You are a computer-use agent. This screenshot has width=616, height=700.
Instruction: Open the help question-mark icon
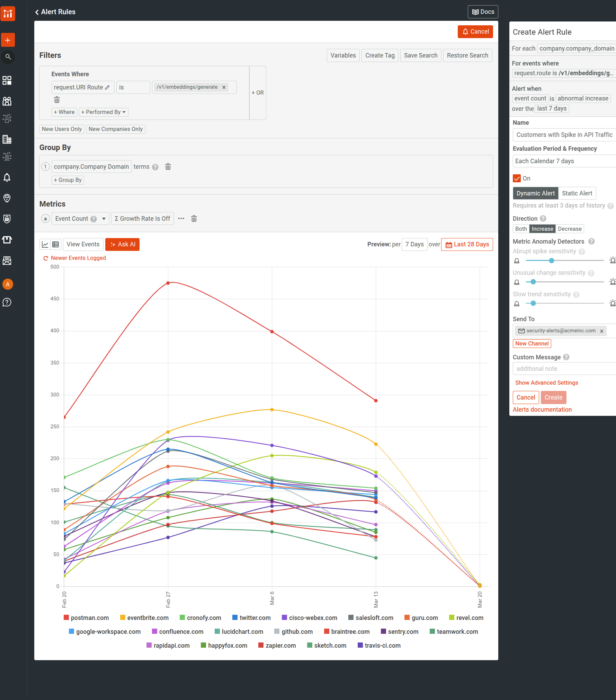click(x=8, y=302)
